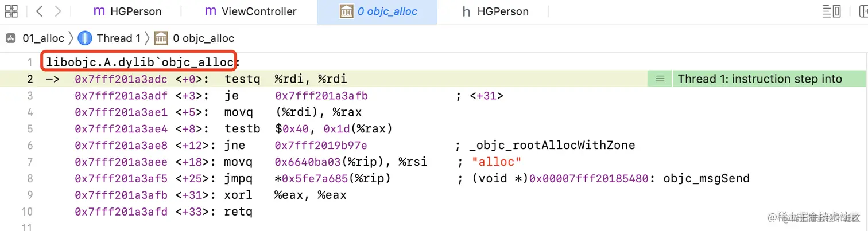The image size is (868, 231).
Task: Click the retq instruction
Action: (238, 212)
